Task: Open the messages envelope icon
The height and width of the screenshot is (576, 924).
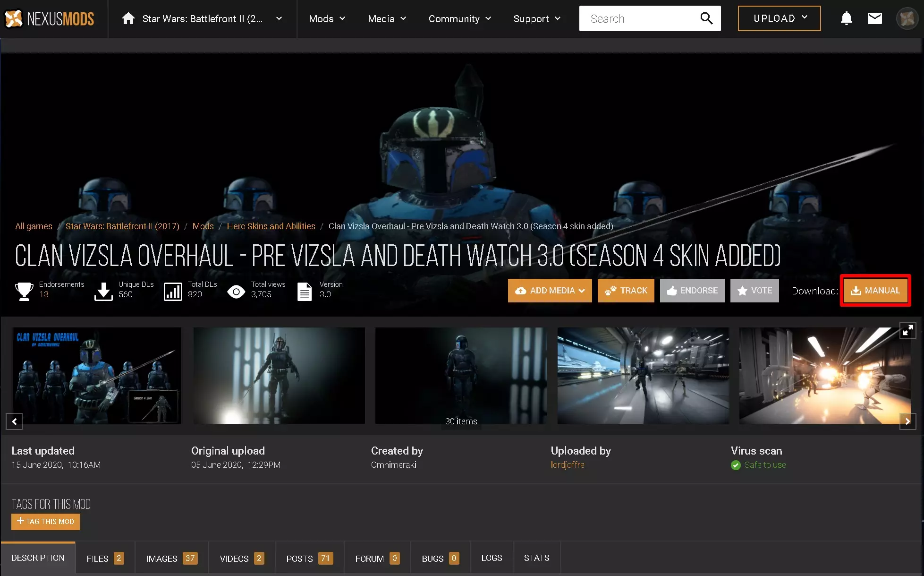Action: (874, 18)
